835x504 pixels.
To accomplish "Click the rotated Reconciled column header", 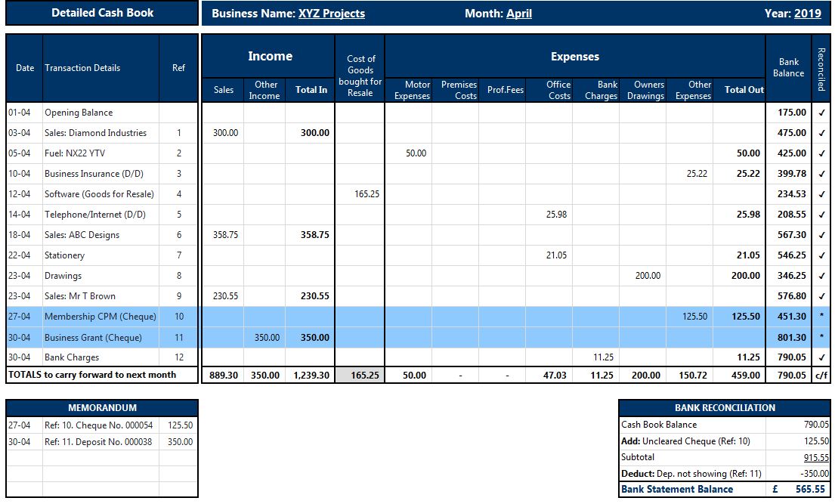I will (821, 69).
